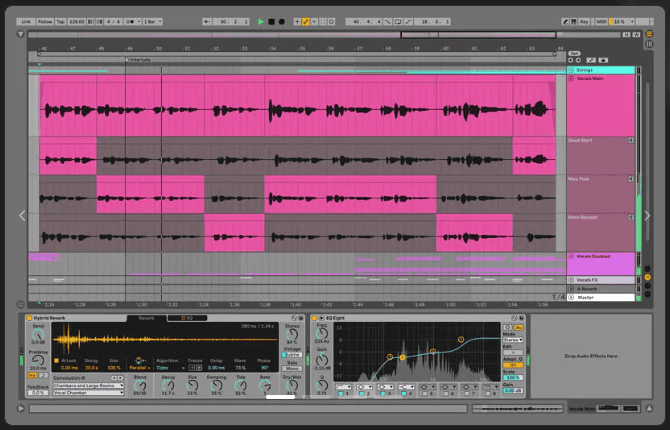Disable EQ Eight band 1 checkbox
This screenshot has width=670, height=430.
341,394
